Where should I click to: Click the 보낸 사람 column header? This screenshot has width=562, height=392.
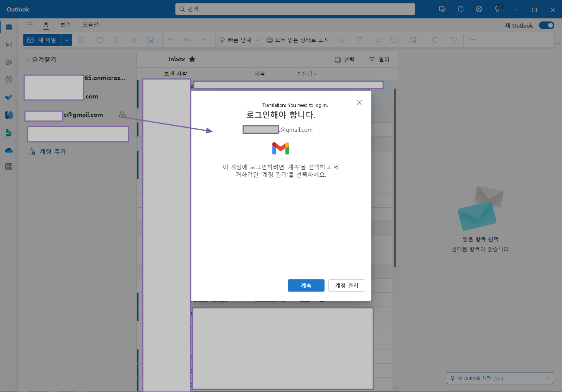point(175,74)
